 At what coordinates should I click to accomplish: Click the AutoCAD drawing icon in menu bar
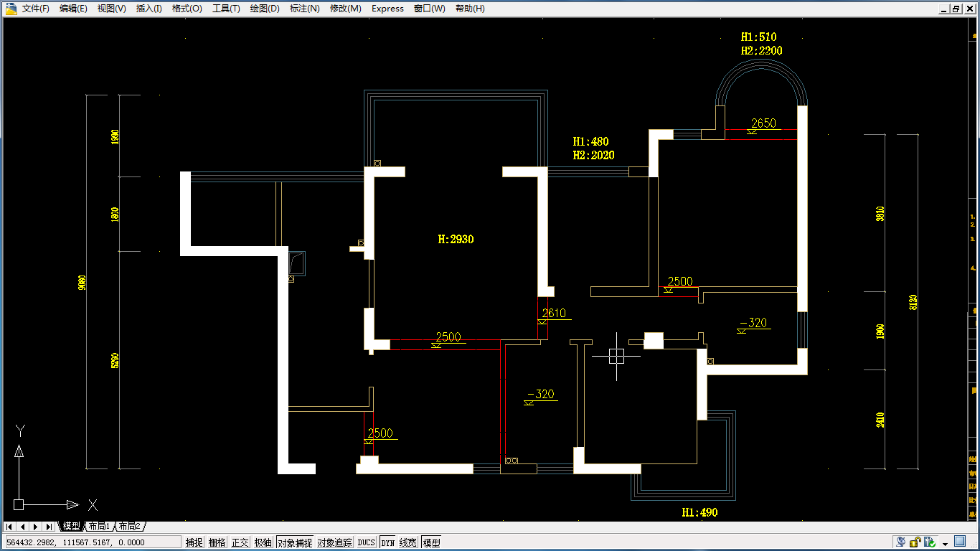click(10, 9)
